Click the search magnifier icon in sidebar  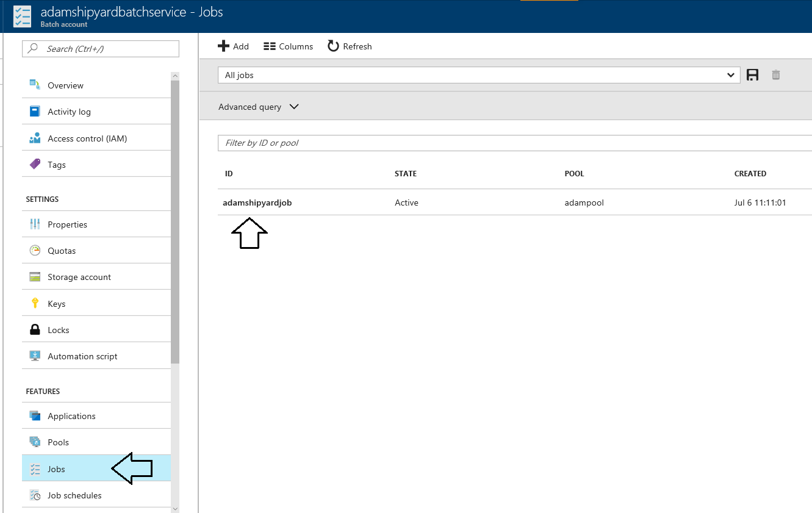34,49
